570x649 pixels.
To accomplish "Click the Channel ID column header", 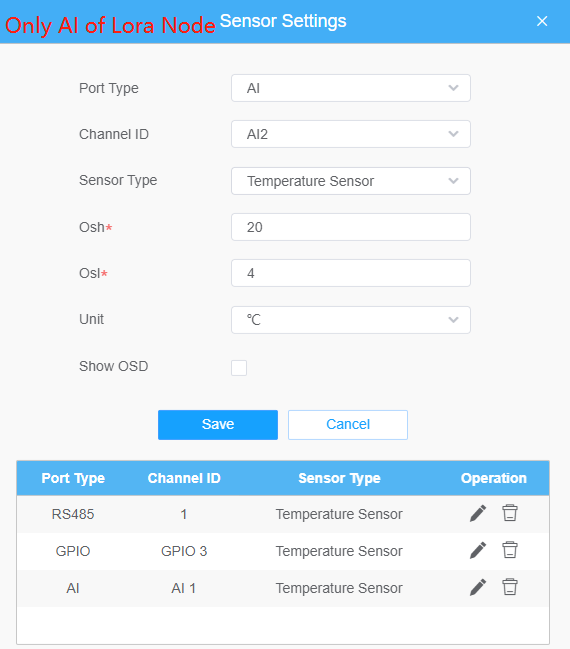I will pyautogui.click(x=184, y=478).
